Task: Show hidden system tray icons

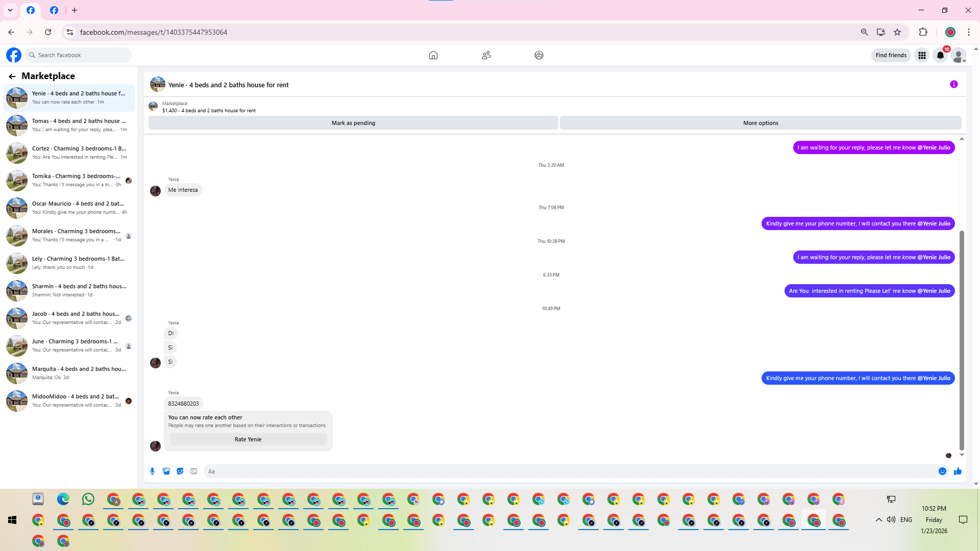Action: click(x=878, y=520)
